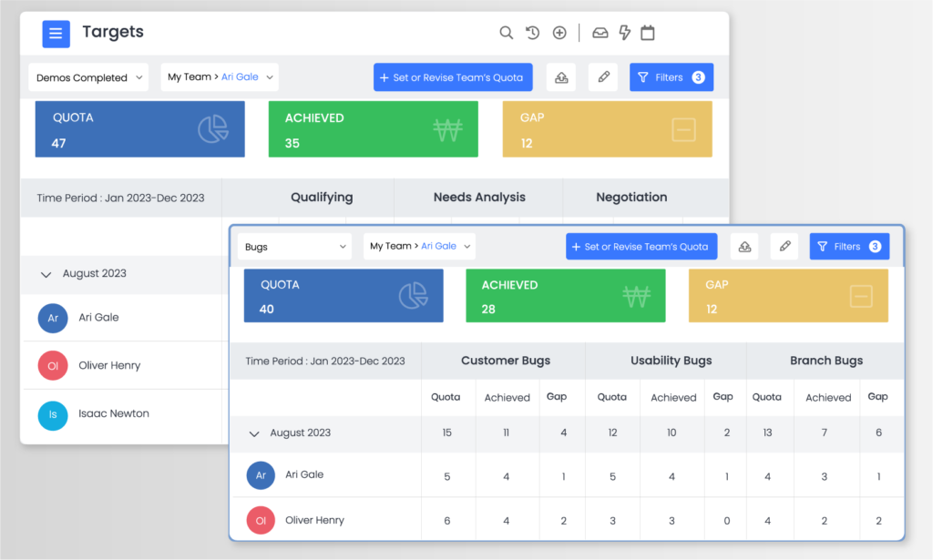Click Ari Gale name in Bugs window
This screenshot has width=933, height=560.
click(x=304, y=474)
